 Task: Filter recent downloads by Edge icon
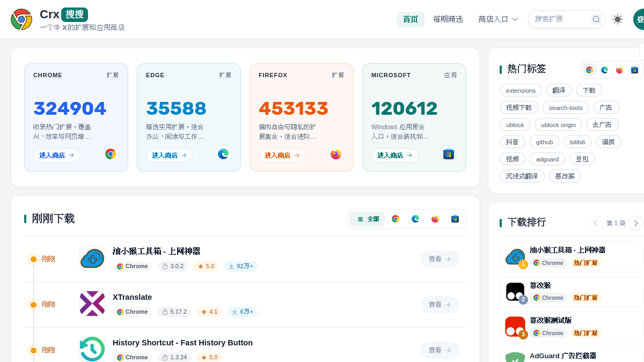coord(415,219)
